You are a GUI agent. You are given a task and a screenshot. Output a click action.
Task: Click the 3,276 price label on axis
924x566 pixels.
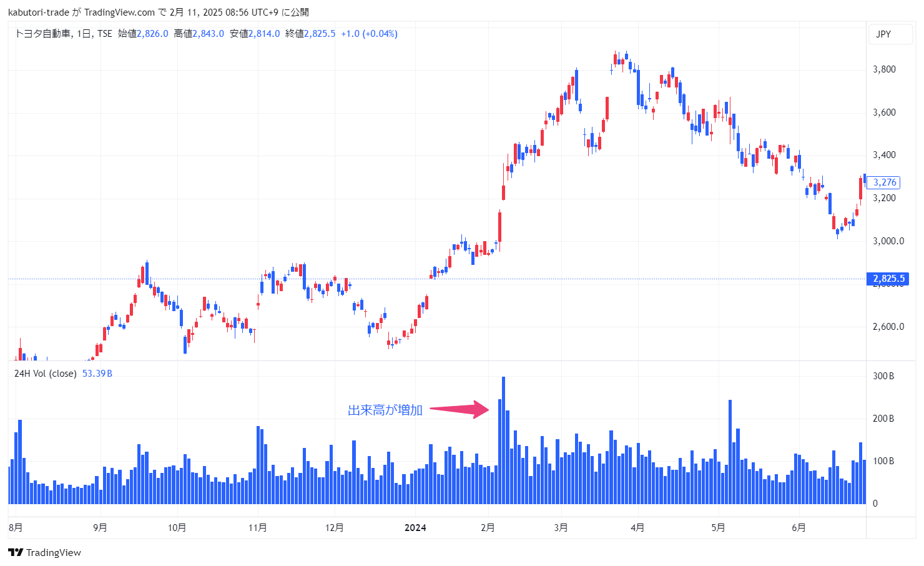coord(884,182)
